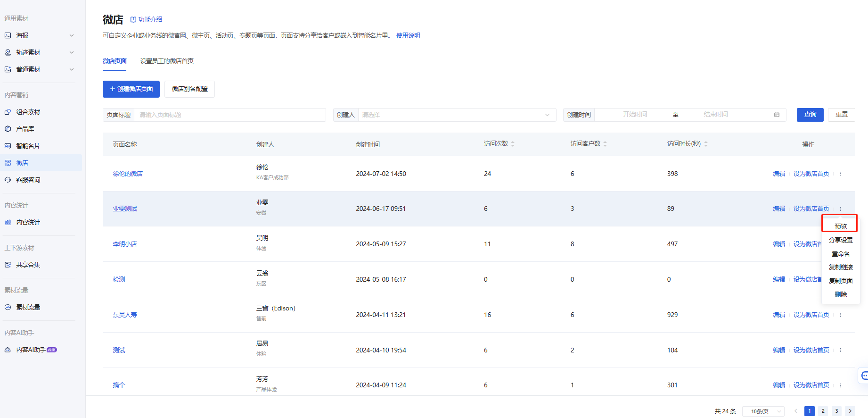This screenshot has width=868, height=418.
Task: Sort table by 访问客户数
Action: coord(605,144)
